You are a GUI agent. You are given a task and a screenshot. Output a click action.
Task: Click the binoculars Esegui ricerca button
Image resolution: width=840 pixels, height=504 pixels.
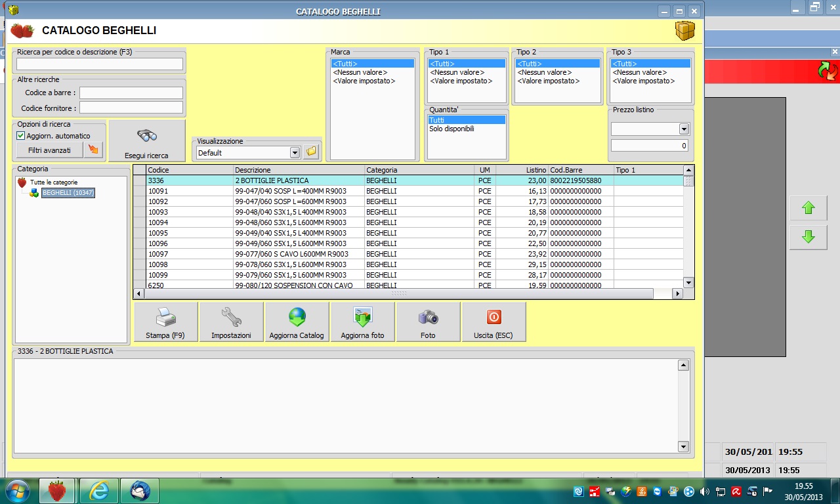tap(146, 140)
